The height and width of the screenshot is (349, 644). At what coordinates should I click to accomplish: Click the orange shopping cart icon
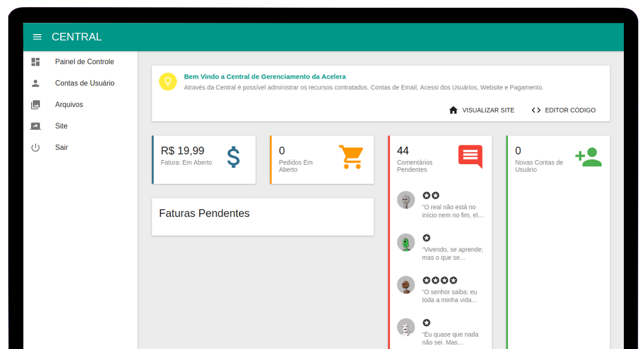coord(351,157)
